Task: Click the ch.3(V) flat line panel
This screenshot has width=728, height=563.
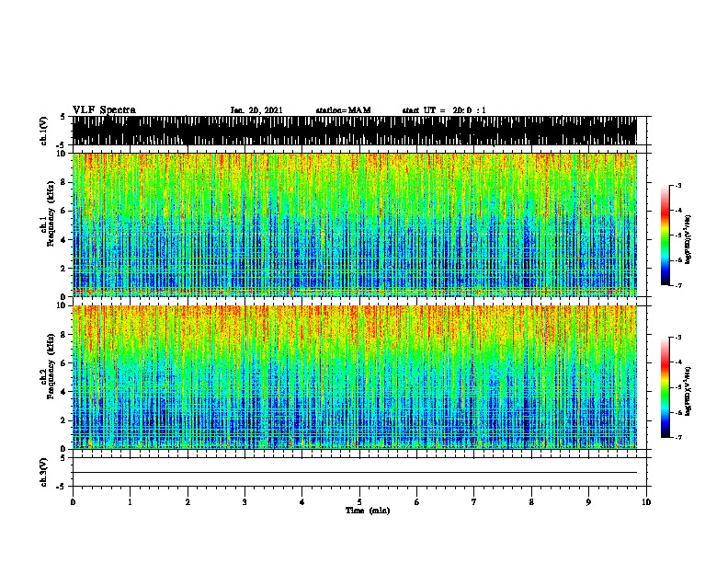Action: (359, 472)
